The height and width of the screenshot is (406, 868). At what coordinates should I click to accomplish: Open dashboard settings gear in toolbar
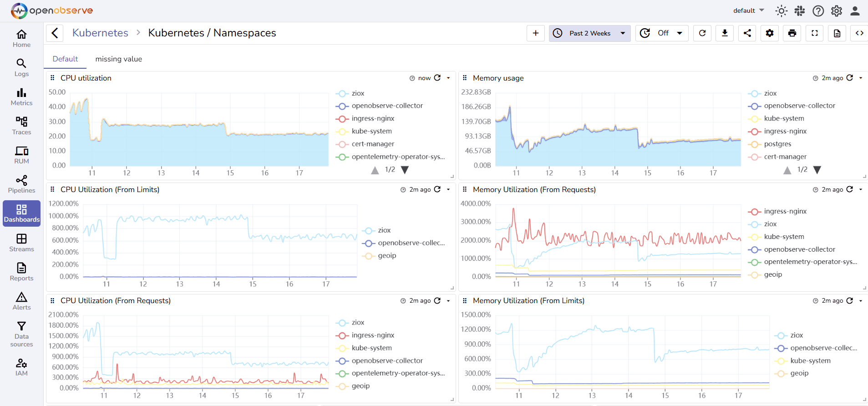(x=770, y=33)
